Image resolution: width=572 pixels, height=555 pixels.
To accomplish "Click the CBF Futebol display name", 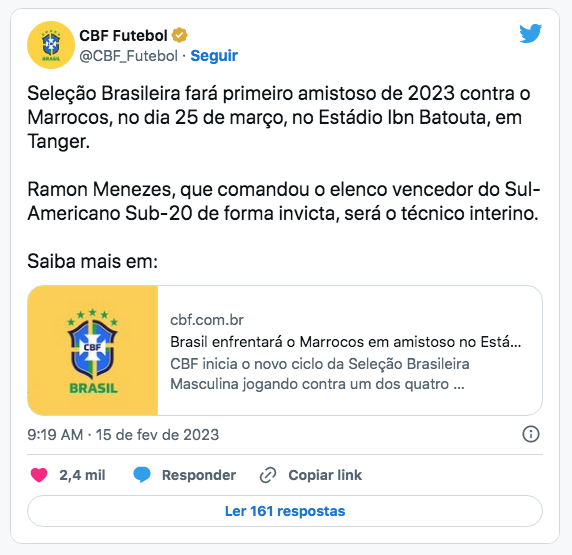I will pyautogui.click(x=123, y=35).
